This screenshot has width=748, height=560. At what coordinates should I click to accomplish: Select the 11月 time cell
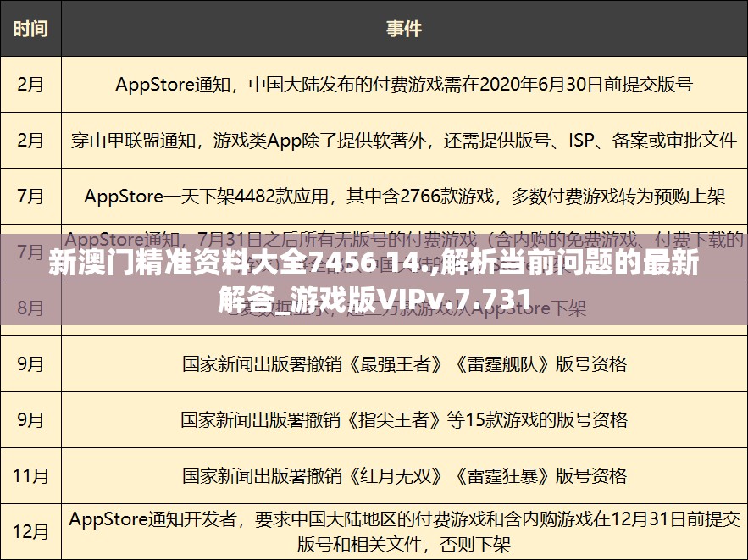pos(30,475)
